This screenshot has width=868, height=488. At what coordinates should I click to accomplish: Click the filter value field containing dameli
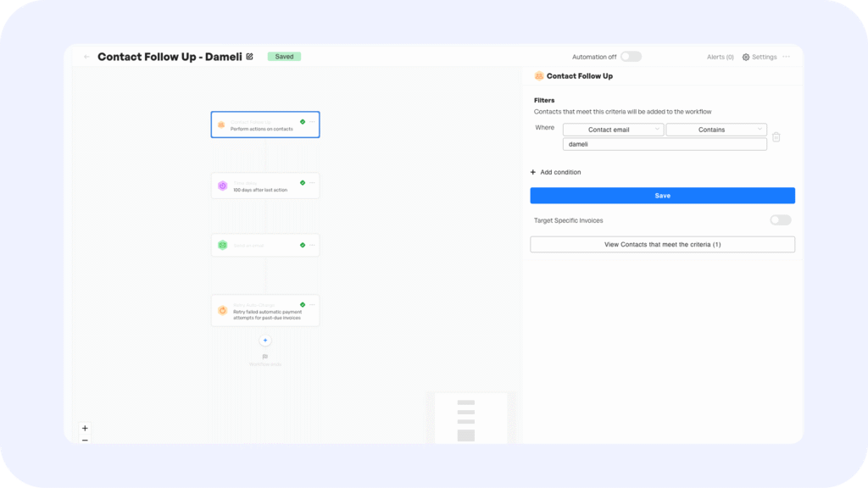click(665, 144)
